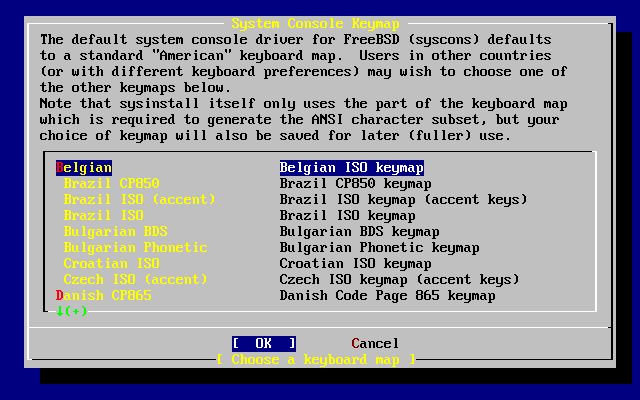Pick Danish CP865 from the list
Viewport: 640px width, 400px height.
click(104, 296)
